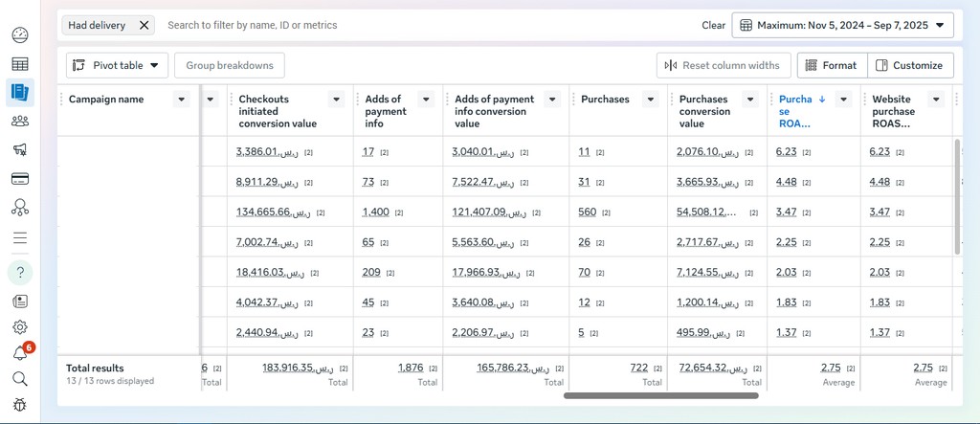Open the All tools hamburger menu

(19, 237)
